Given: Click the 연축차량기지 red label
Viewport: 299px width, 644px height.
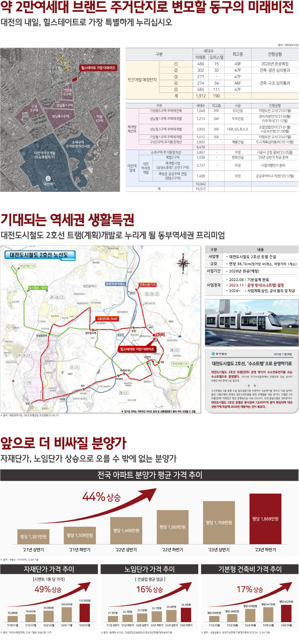Looking at the screenshot, I should pyautogui.click(x=147, y=285).
